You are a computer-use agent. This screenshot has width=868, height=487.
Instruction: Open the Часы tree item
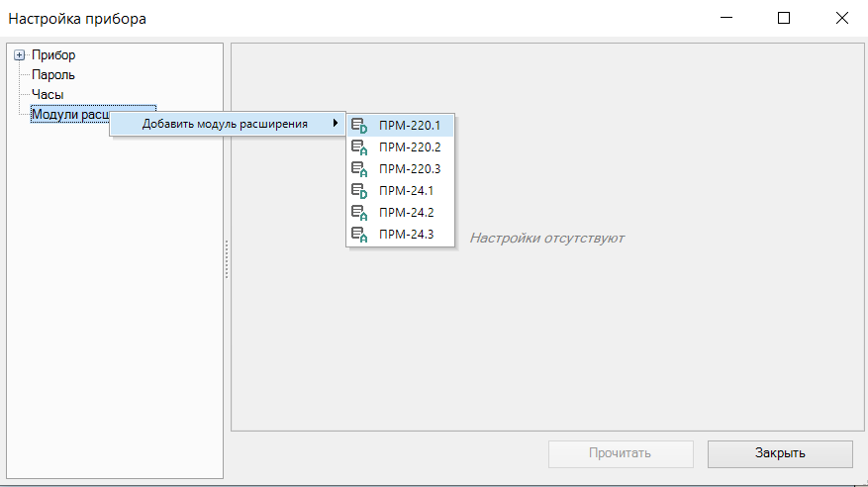(x=48, y=94)
